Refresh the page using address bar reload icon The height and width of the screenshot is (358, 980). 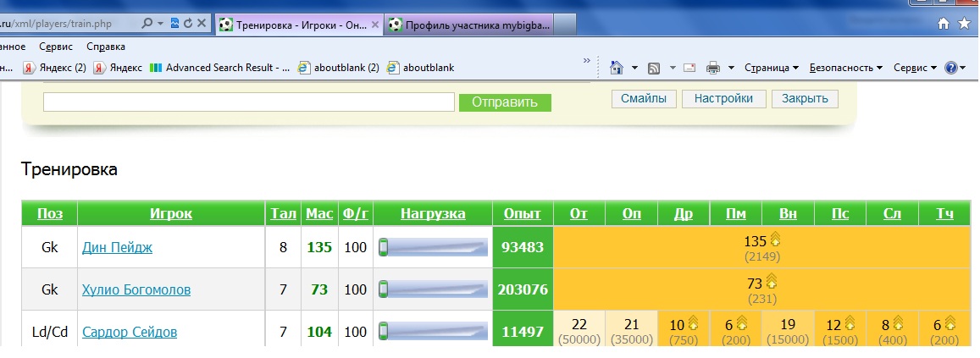coord(187,25)
